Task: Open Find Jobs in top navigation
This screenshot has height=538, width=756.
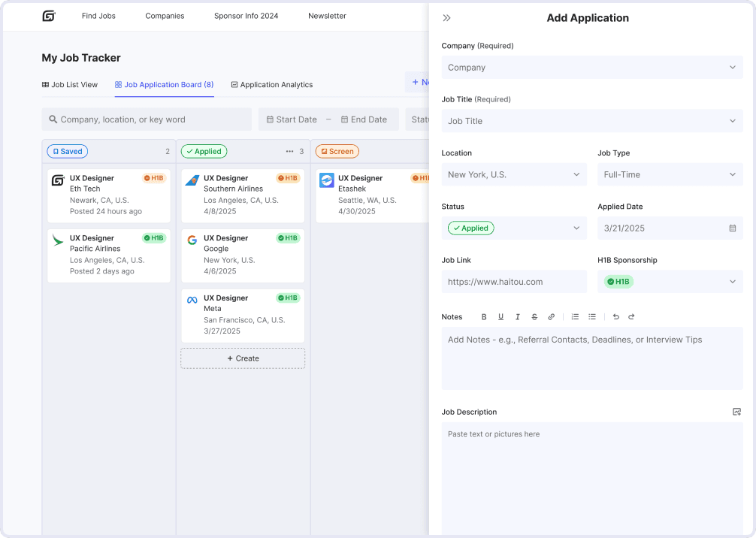Action: click(x=98, y=16)
